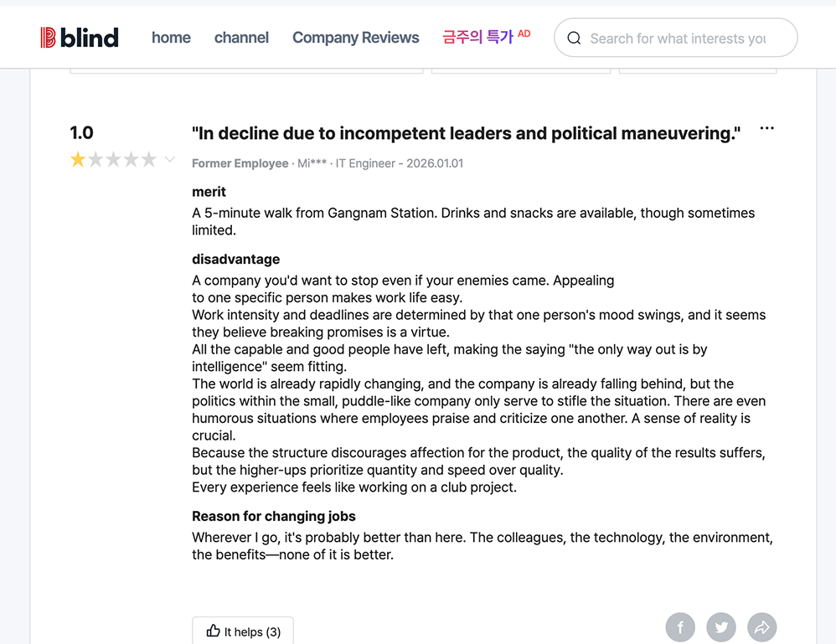The image size is (836, 644).
Task: Click the review title about incompetent leaders
Action: pyautogui.click(x=466, y=134)
